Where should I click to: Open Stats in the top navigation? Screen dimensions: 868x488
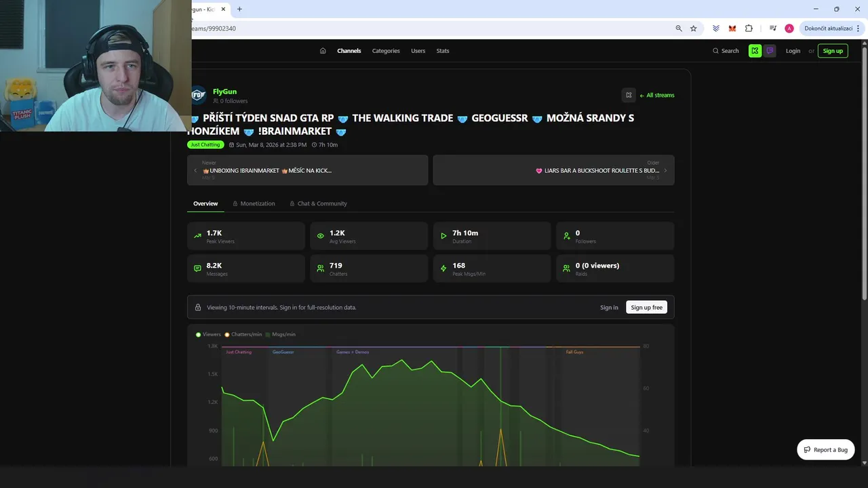[443, 51]
